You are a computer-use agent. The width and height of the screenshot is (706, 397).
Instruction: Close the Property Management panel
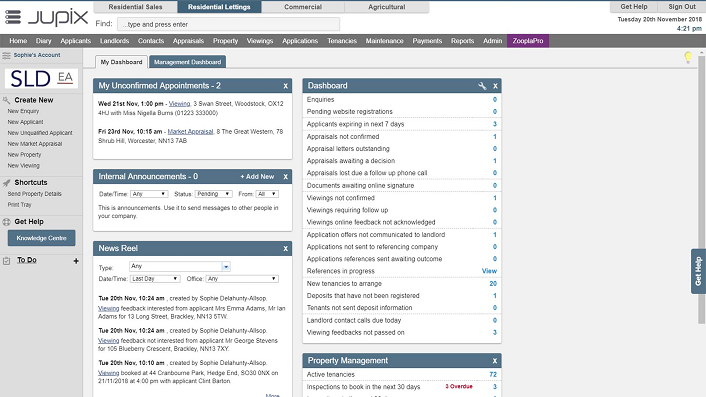click(494, 361)
